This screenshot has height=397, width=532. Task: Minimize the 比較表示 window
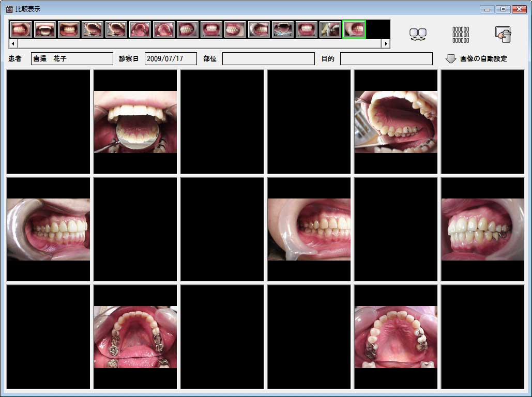tap(487, 9)
